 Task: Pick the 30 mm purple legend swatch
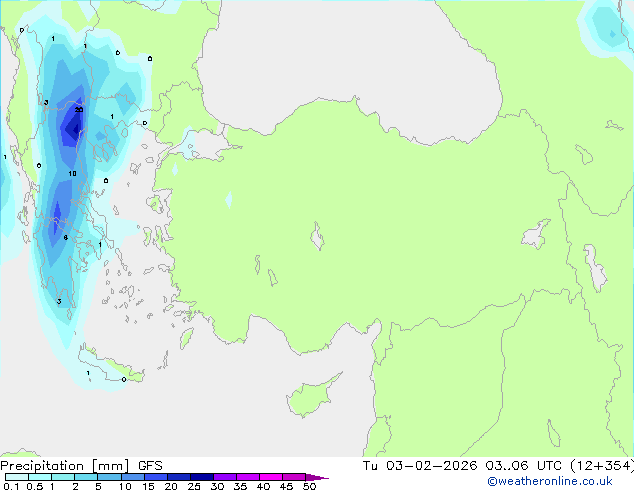pyautogui.click(x=224, y=477)
